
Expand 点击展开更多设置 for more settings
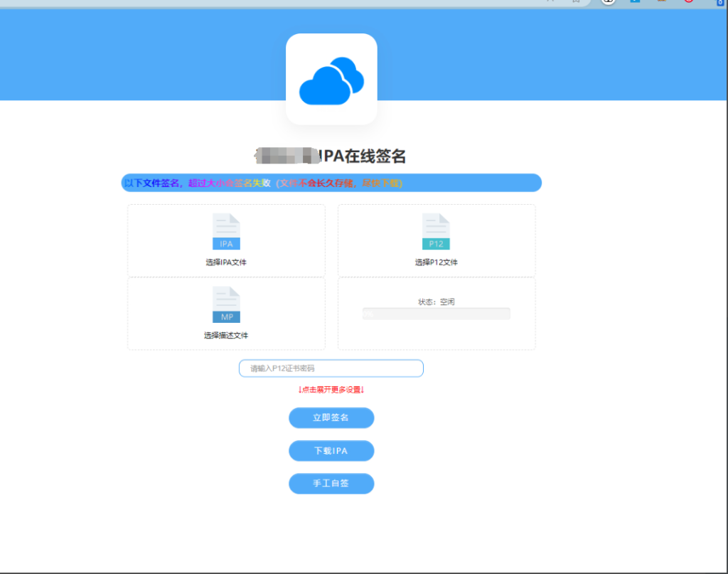tap(331, 390)
